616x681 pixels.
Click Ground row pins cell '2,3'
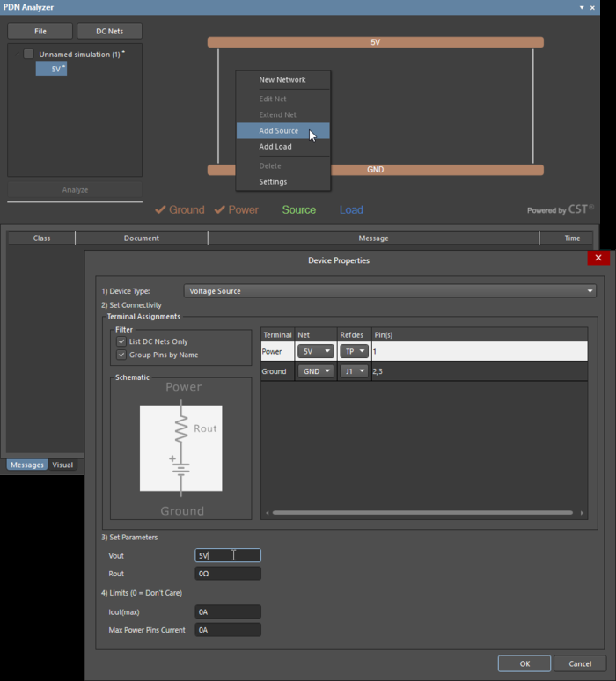480,371
